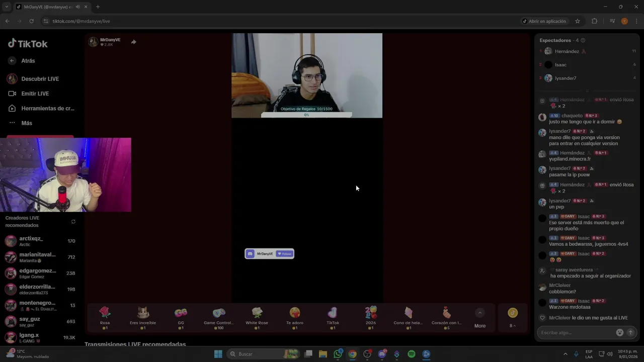Click chat message 'yupiland.minecra.fr'

tap(570, 159)
